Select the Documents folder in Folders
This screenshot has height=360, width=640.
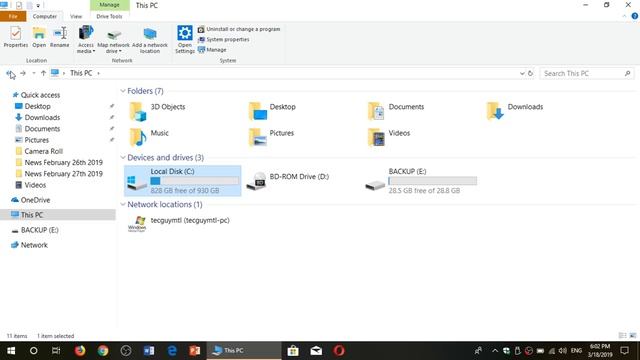tap(396, 112)
